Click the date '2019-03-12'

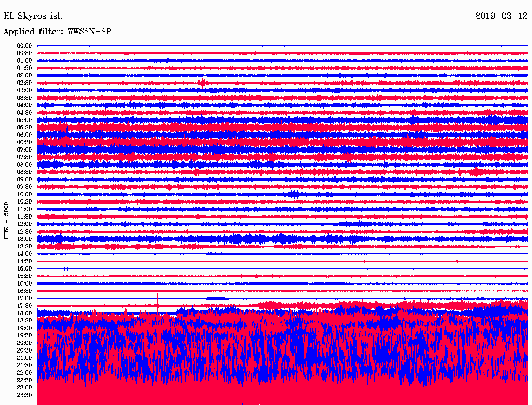501,16
